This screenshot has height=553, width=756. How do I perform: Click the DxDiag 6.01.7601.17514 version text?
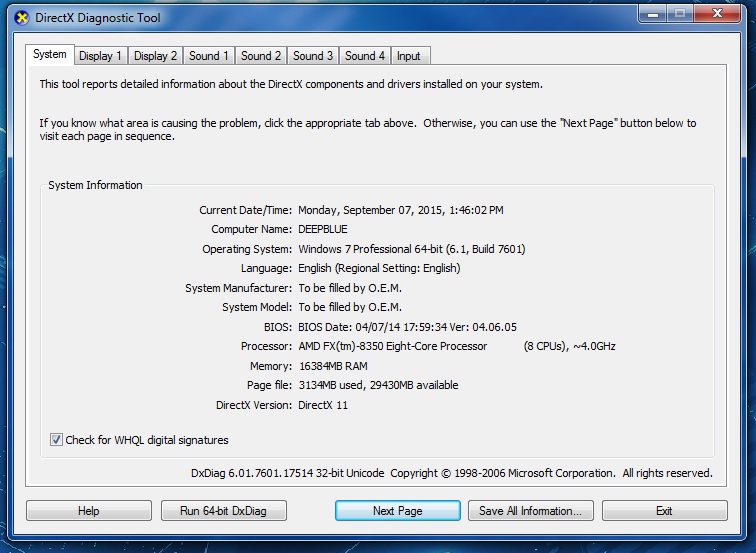[288, 473]
